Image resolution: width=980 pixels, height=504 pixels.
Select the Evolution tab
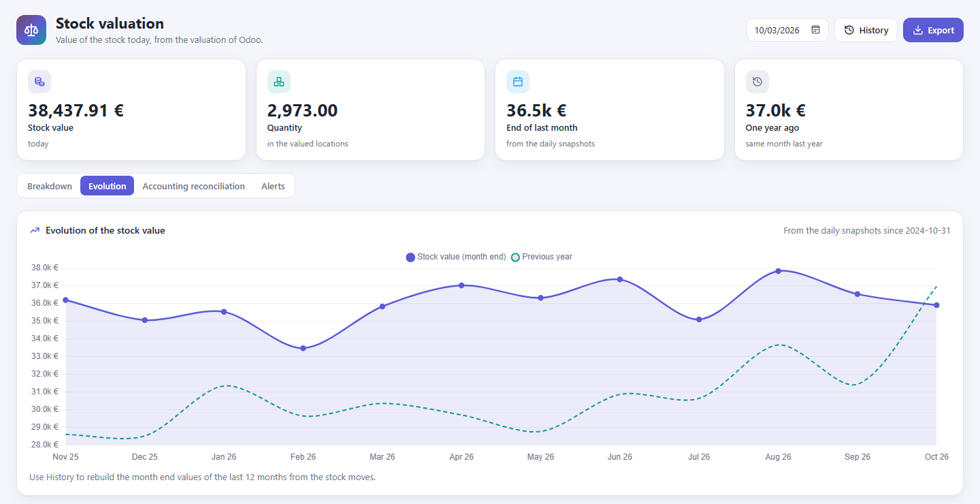(108, 186)
